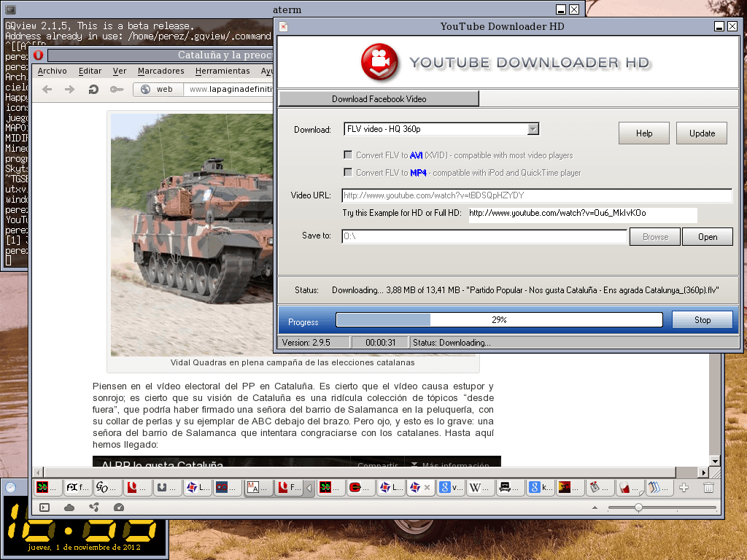Switch to the tab with oil derrick sunset favicon

[x=570, y=488]
